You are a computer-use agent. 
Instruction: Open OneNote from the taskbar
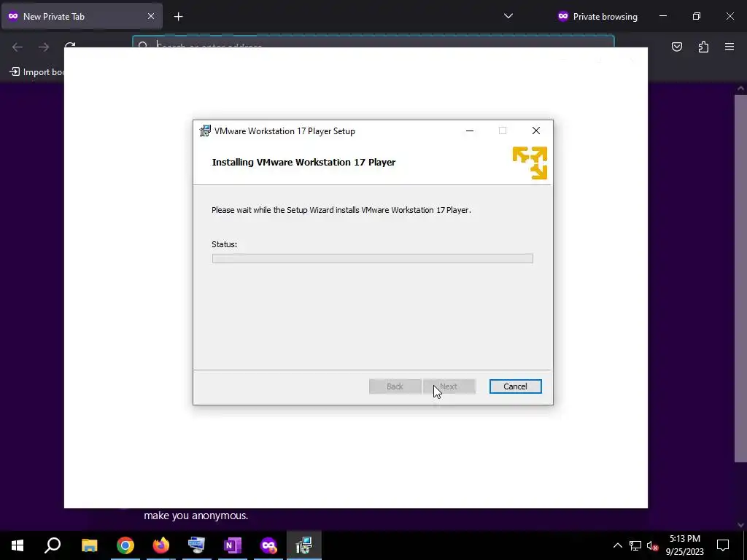(x=233, y=545)
